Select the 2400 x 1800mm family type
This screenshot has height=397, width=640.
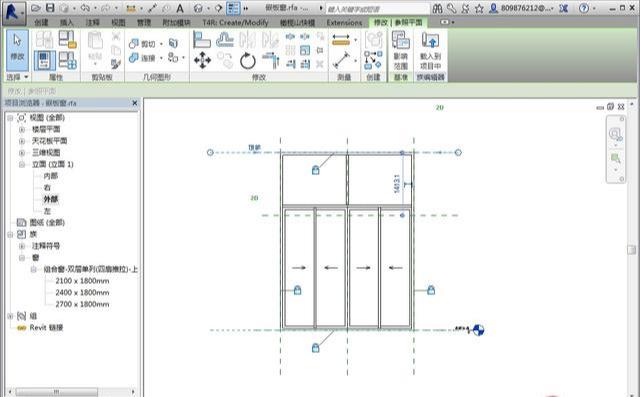pyautogui.click(x=82, y=293)
